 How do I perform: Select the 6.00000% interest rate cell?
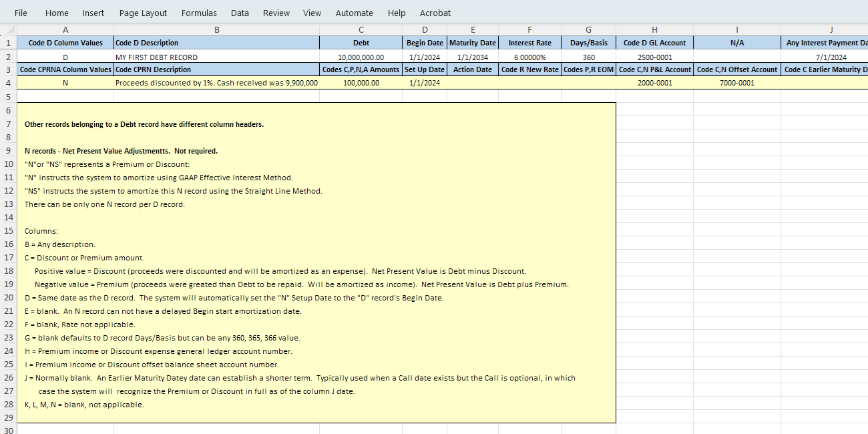tap(530, 57)
